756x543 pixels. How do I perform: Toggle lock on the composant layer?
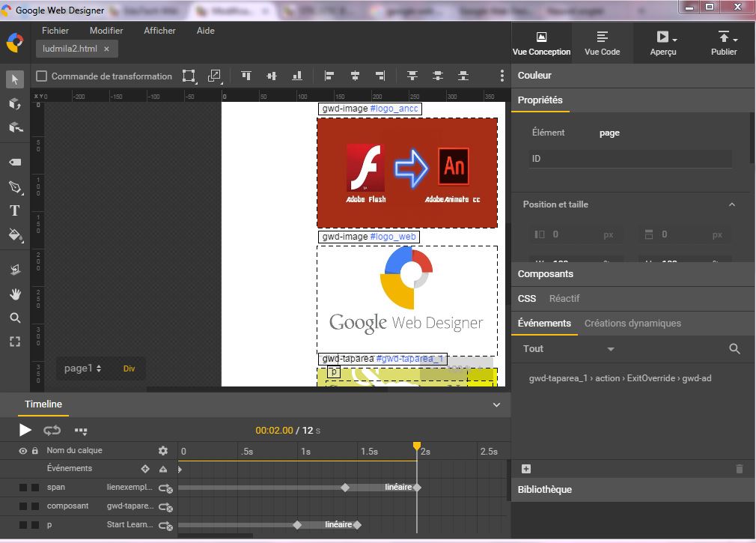click(x=35, y=506)
